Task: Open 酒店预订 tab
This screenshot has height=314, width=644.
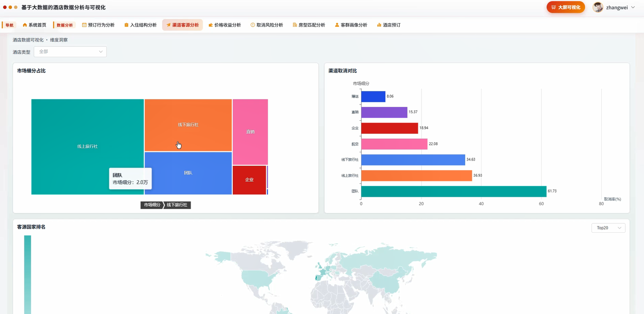Action: (x=389, y=25)
